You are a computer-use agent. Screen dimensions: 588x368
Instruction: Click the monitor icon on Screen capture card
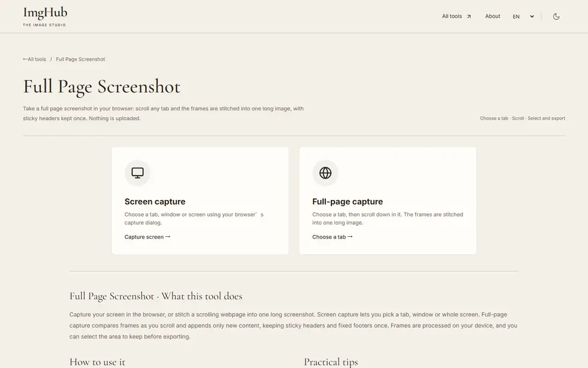138,173
